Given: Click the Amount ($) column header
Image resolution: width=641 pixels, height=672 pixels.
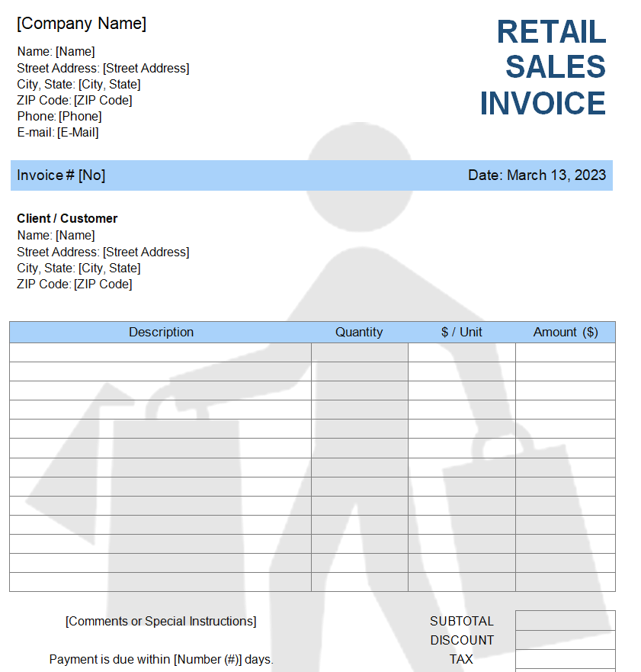Looking at the screenshot, I should [566, 332].
